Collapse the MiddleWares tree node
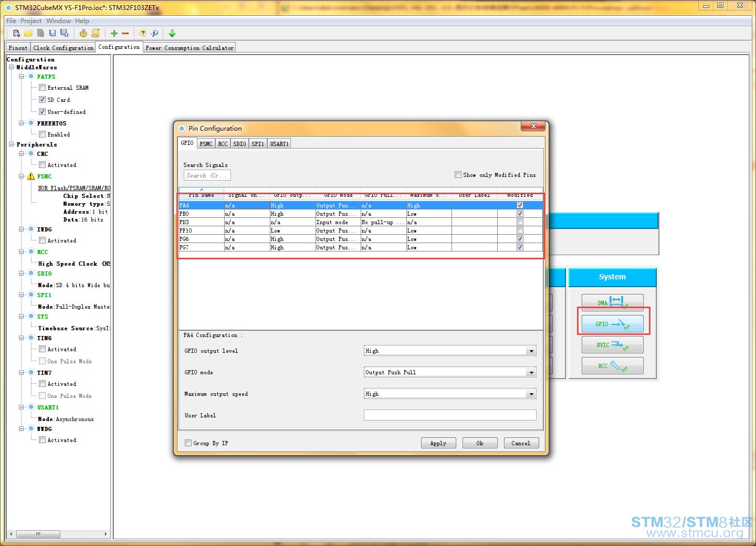Image resolution: width=756 pixels, height=546 pixels. pyautogui.click(x=12, y=67)
